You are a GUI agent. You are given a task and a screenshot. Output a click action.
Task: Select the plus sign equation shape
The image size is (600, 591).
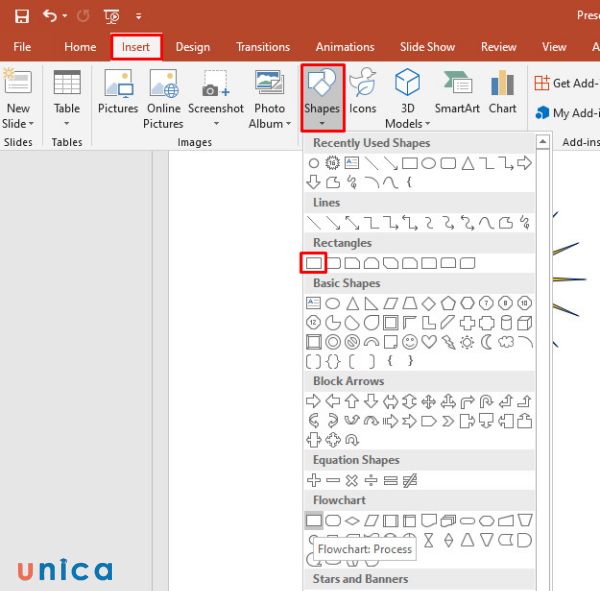(x=313, y=480)
